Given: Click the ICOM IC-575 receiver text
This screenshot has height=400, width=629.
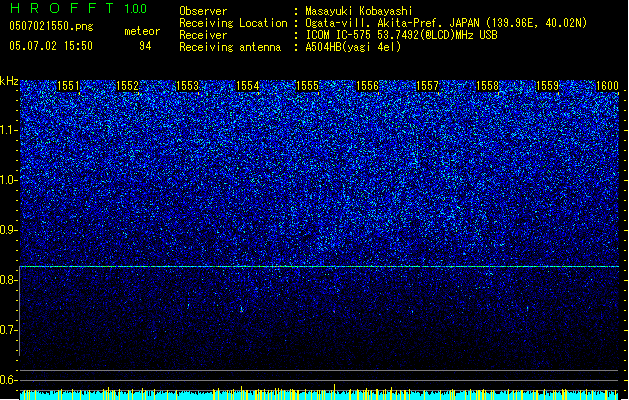Looking at the screenshot, I should tap(402, 35).
